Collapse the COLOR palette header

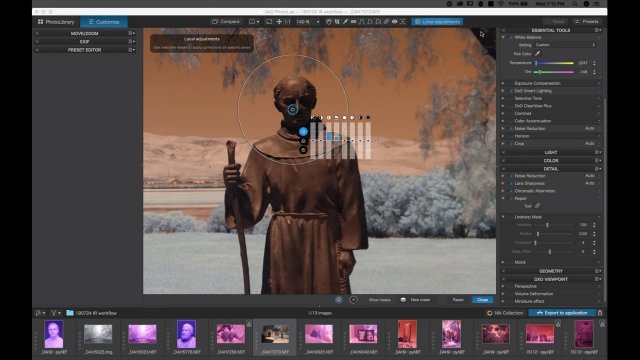click(551, 160)
